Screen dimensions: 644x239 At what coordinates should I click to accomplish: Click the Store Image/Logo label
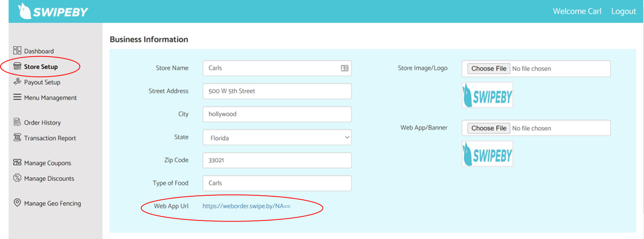point(423,68)
